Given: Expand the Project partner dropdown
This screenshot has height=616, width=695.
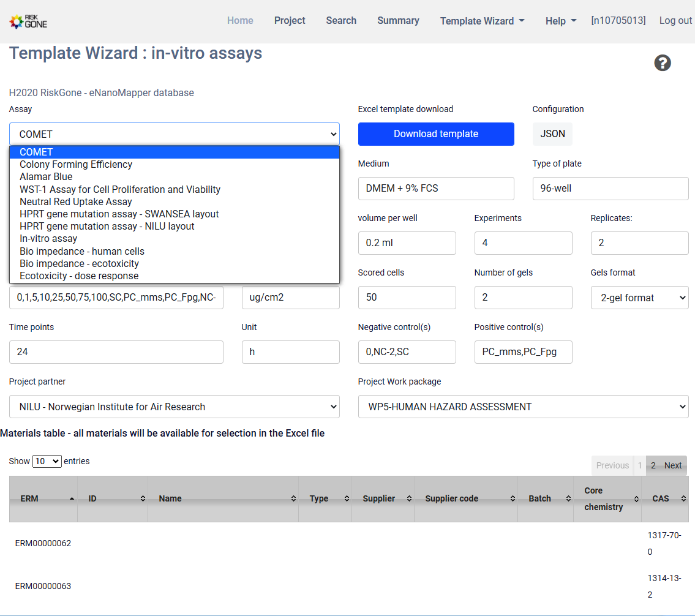Looking at the screenshot, I should coord(174,407).
